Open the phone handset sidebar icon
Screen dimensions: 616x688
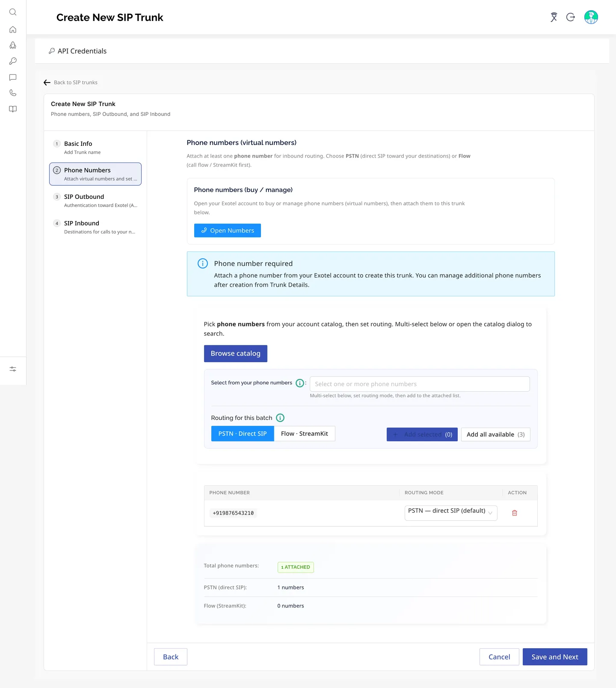click(13, 93)
